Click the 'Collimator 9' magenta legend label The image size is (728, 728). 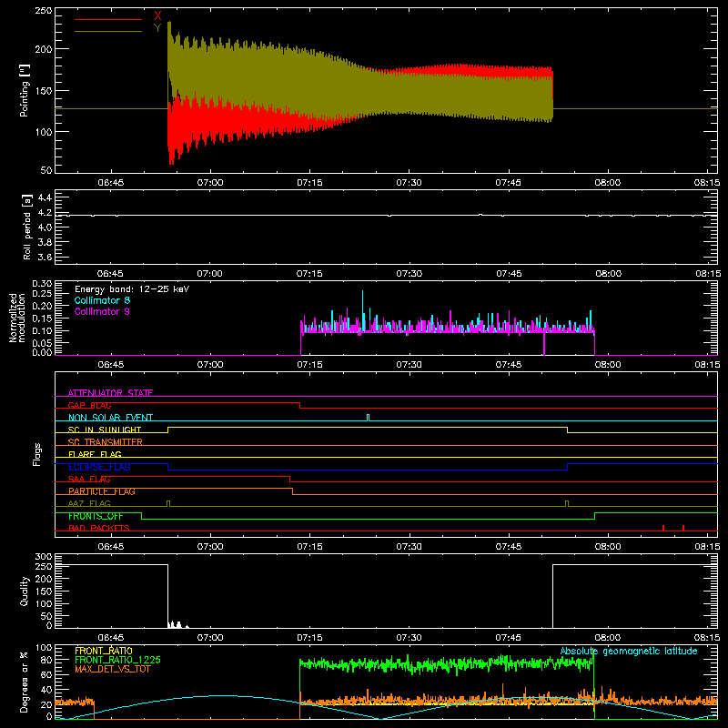pyautogui.click(x=102, y=311)
